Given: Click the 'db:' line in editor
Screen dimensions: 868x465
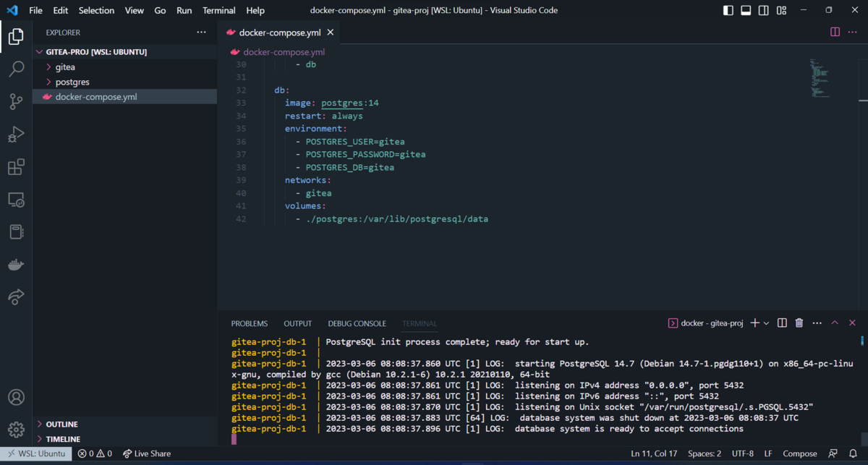Looking at the screenshot, I should tap(282, 90).
